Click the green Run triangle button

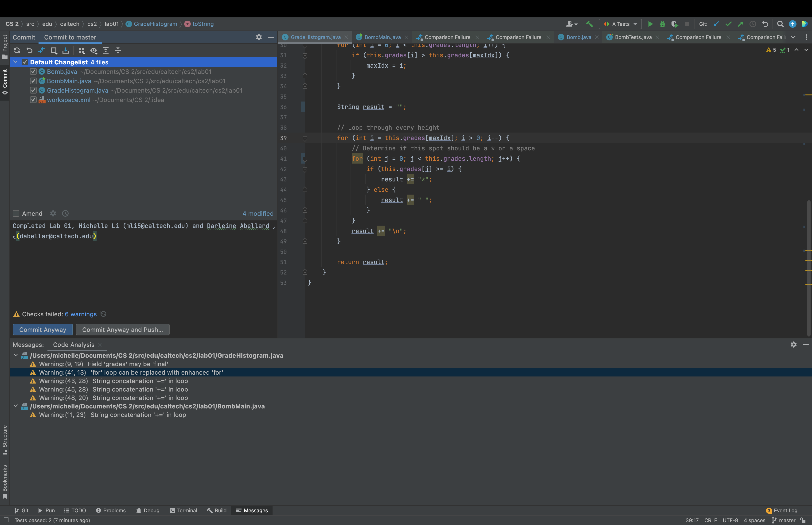(x=650, y=24)
